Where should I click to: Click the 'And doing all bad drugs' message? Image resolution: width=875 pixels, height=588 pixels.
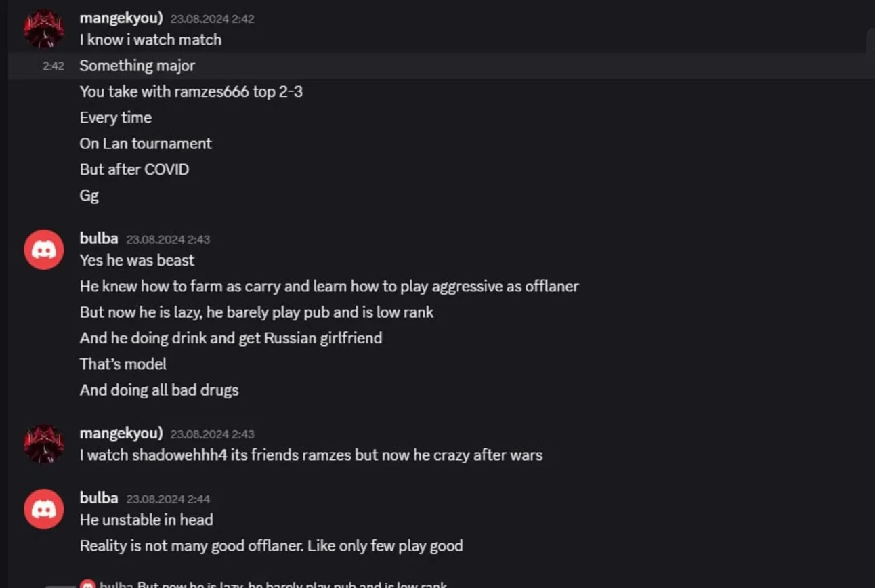159,390
